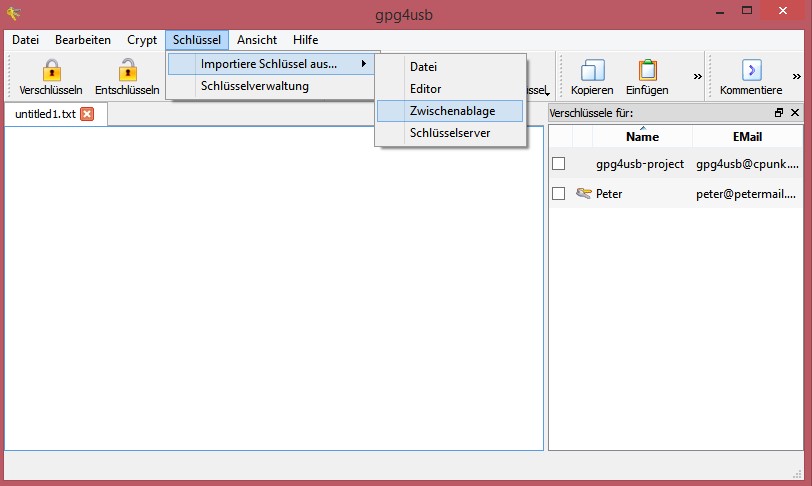Choose Zwischenablage in the import submenu
The image size is (812, 486).
(x=451, y=110)
